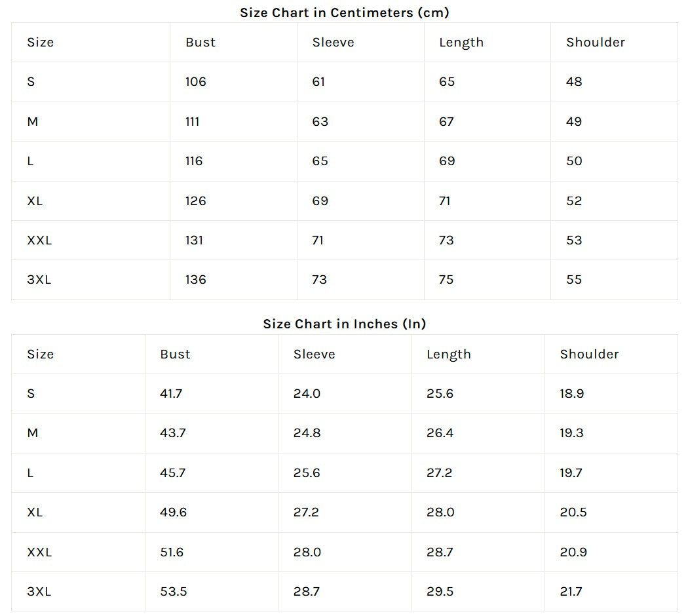Viewport: 688px width, 616px height.
Task: Select the S length value 25.6
Action: point(440,394)
